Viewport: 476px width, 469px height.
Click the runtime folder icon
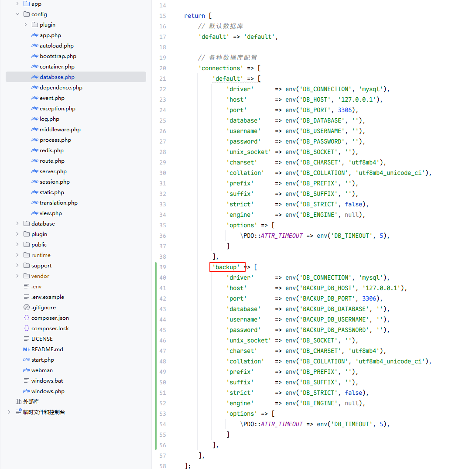(27, 255)
